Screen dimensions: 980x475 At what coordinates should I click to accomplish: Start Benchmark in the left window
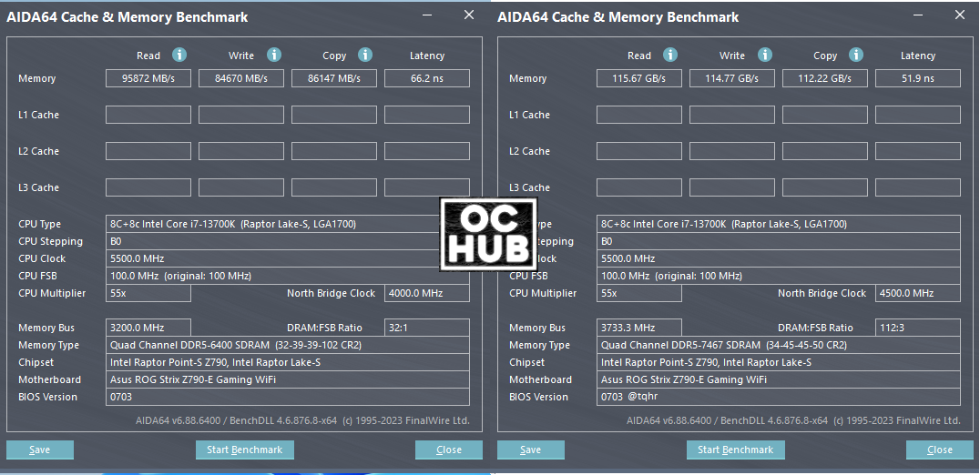point(244,450)
